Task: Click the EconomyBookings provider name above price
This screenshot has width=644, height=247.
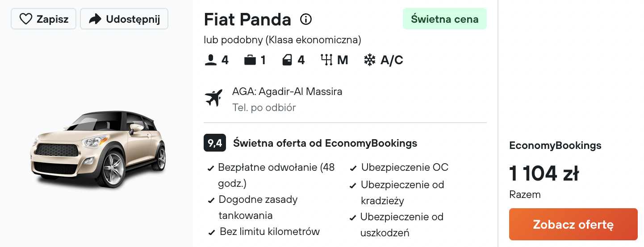Action: [555, 145]
